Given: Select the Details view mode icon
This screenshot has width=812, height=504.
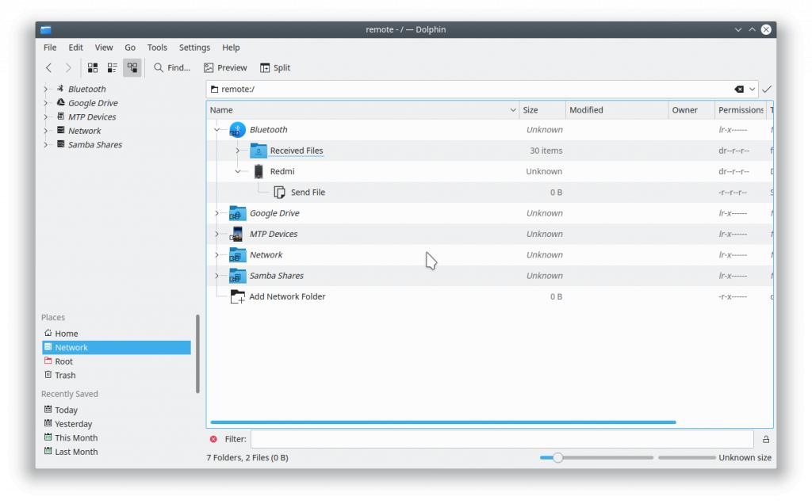Looking at the screenshot, I should 132,68.
